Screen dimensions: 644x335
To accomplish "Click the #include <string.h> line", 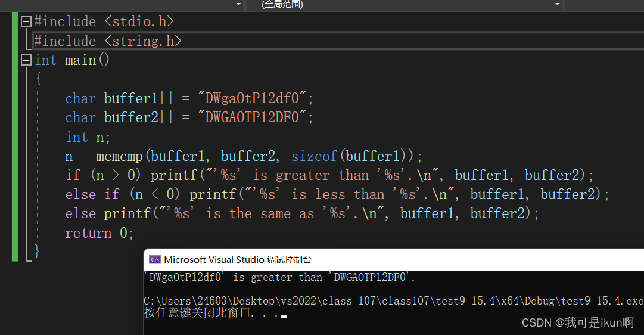I will tap(108, 41).
